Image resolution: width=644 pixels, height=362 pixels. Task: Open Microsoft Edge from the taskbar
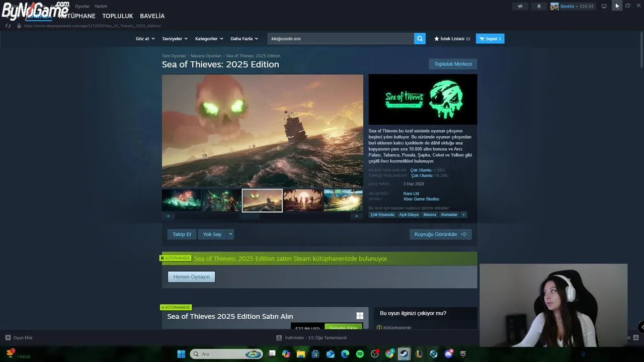click(345, 354)
